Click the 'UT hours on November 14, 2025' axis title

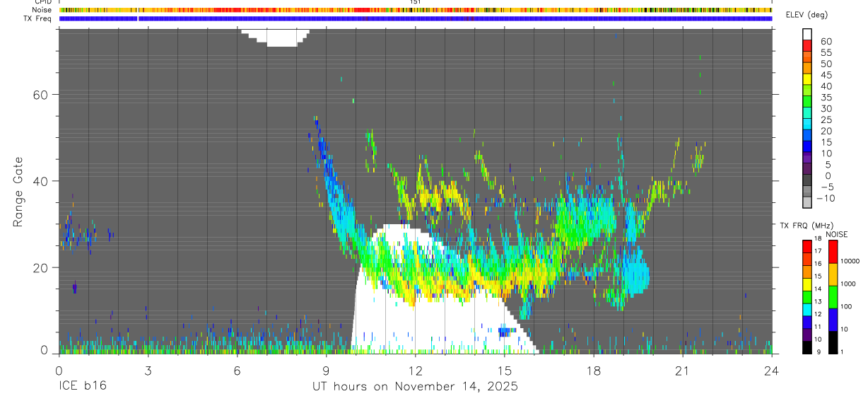point(416,387)
